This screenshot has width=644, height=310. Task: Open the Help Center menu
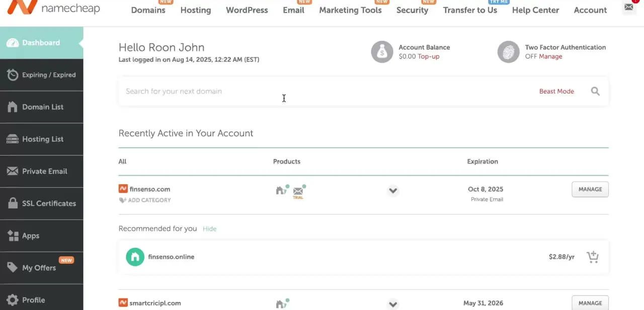[535, 10]
